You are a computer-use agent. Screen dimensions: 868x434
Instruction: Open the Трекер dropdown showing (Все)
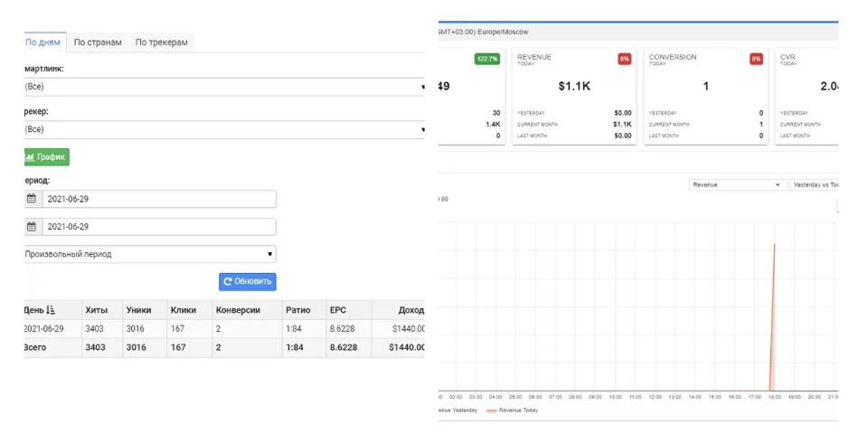(x=224, y=129)
